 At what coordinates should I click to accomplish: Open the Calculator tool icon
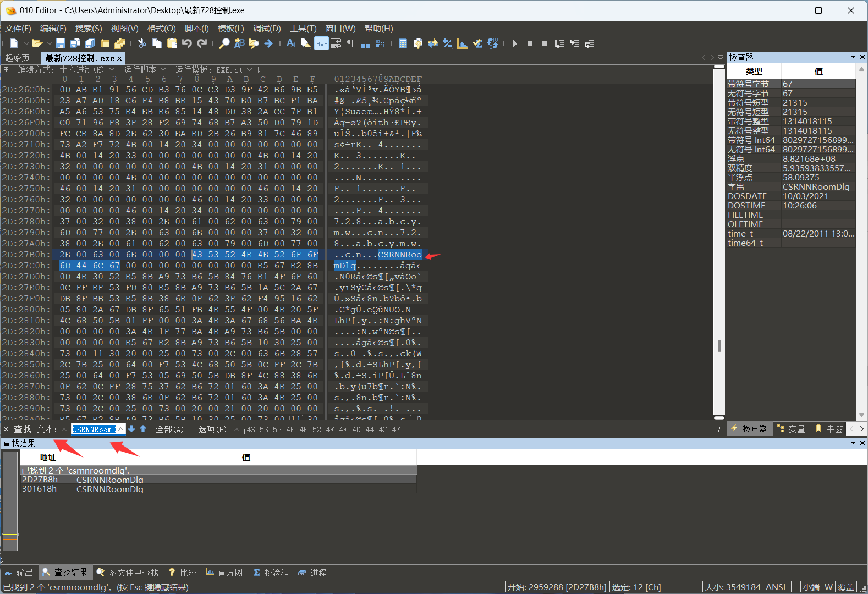[403, 43]
